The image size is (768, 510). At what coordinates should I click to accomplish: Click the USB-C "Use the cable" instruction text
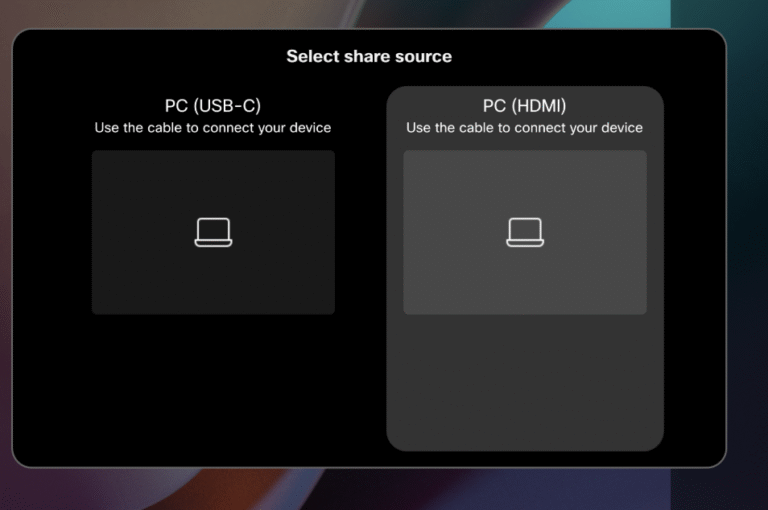pyautogui.click(x=213, y=128)
